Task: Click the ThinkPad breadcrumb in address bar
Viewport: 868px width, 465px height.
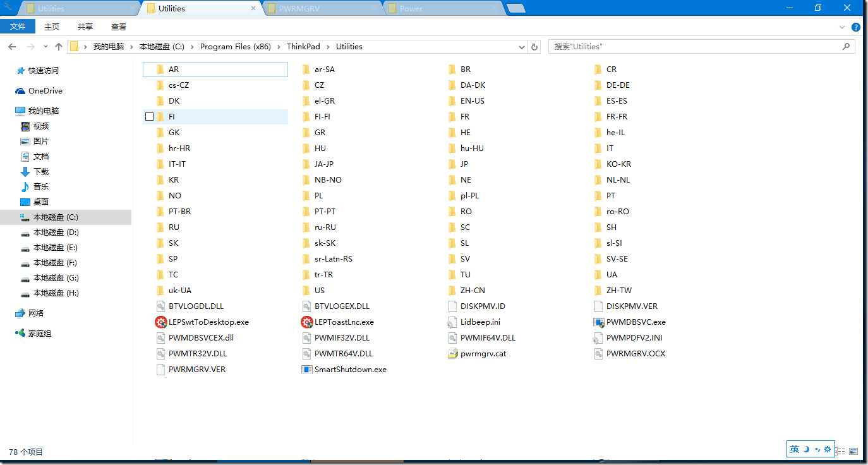Action: [303, 47]
